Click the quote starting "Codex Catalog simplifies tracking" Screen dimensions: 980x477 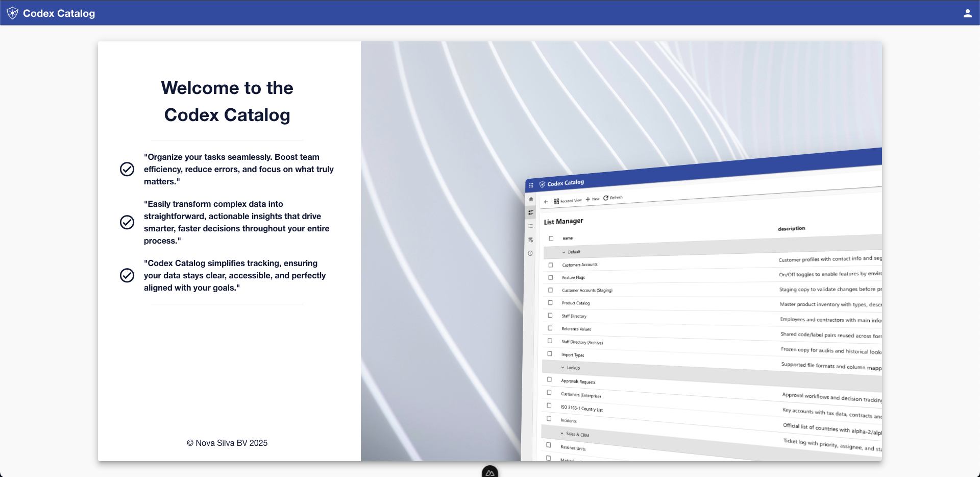pyautogui.click(x=235, y=275)
